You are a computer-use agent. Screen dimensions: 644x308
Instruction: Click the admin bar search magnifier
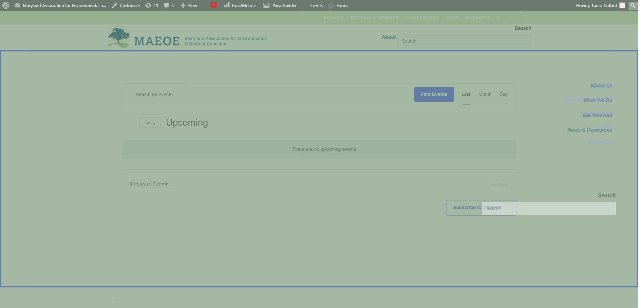pos(633,5)
